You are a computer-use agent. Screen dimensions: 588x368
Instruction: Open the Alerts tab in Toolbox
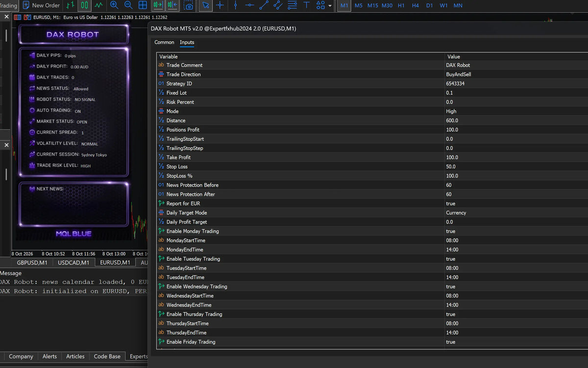pyautogui.click(x=49, y=357)
